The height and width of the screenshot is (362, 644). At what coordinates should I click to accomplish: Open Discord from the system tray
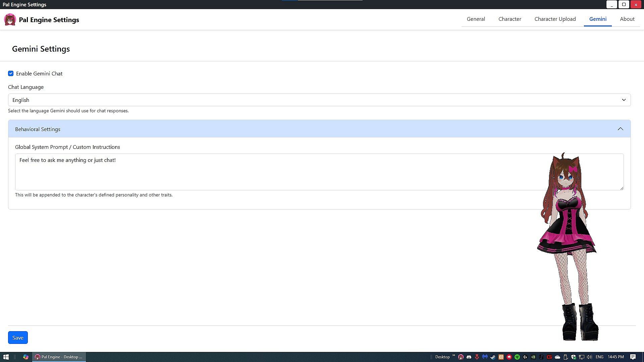469,357
